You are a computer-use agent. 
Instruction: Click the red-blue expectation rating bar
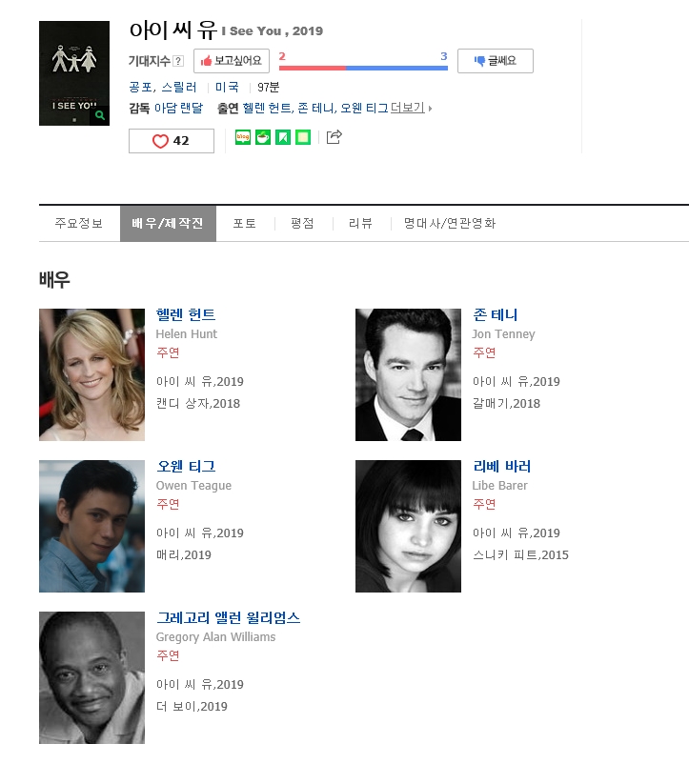363,68
